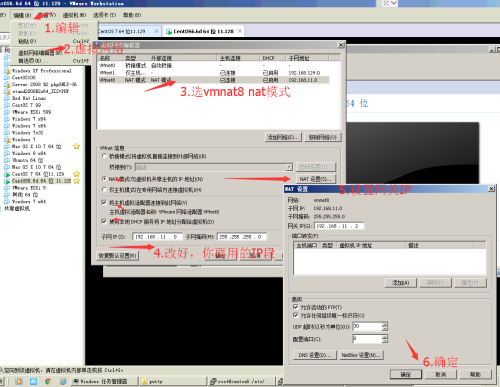Click the subnet mask field 255.255.255.0
This screenshot has width=500, height=387.
(242, 237)
